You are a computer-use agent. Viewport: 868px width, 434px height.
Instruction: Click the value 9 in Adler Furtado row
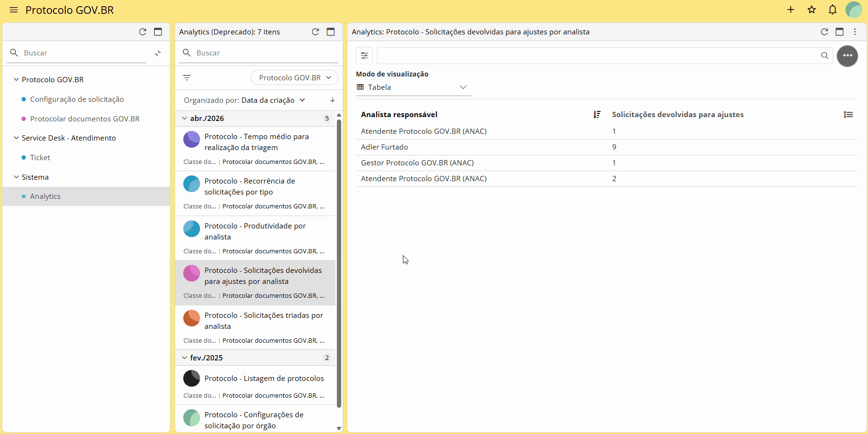tap(614, 147)
